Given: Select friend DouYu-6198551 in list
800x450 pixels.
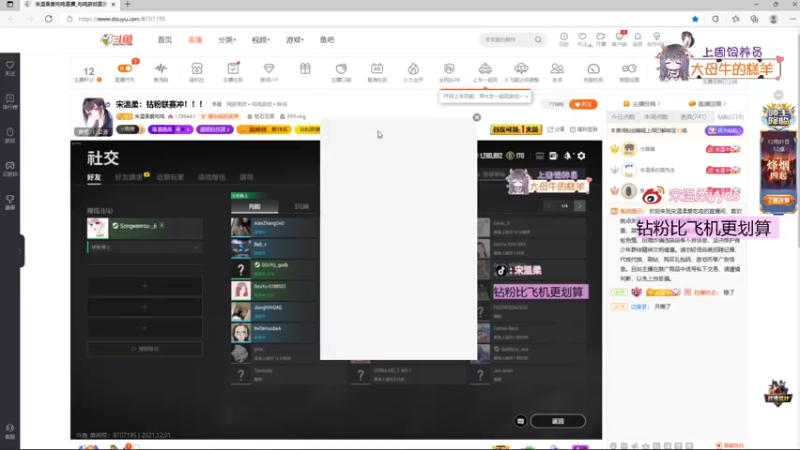Looking at the screenshot, I should tap(275, 290).
